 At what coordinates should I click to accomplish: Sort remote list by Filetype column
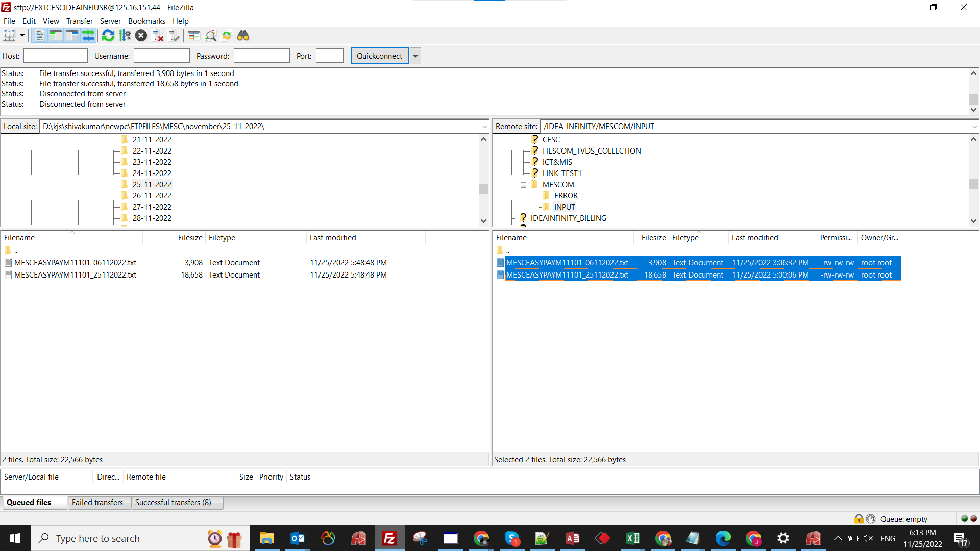pyautogui.click(x=698, y=238)
